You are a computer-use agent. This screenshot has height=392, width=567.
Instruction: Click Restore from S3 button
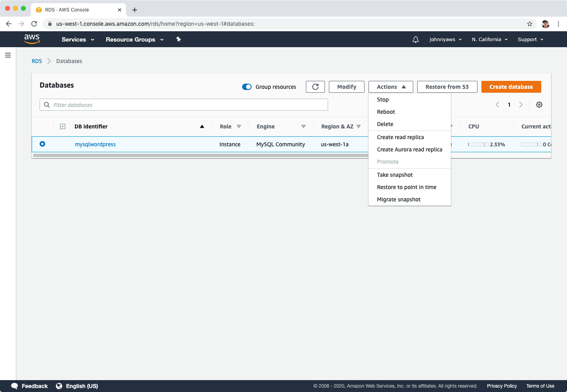click(x=447, y=87)
